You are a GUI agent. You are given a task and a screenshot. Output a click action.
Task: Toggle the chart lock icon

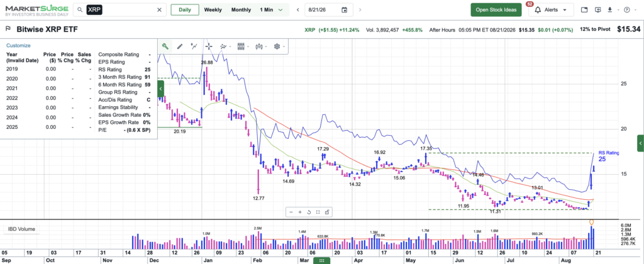point(326,212)
